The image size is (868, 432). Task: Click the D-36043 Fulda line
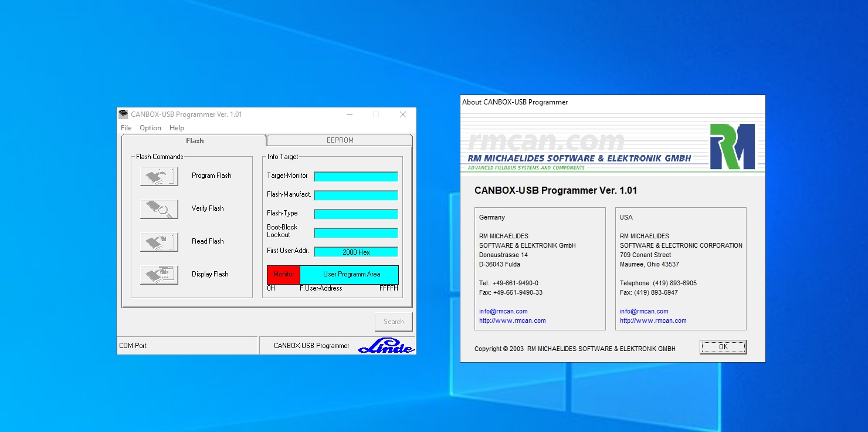[500, 264]
